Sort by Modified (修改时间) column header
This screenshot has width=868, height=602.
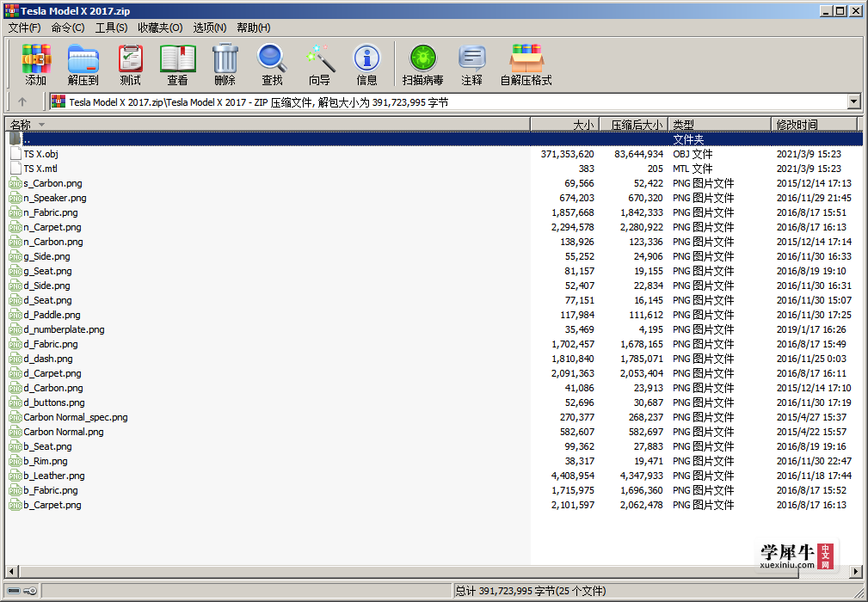815,125
